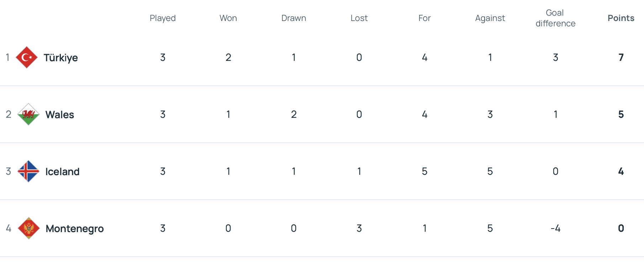Click the For goals column header

424,18
